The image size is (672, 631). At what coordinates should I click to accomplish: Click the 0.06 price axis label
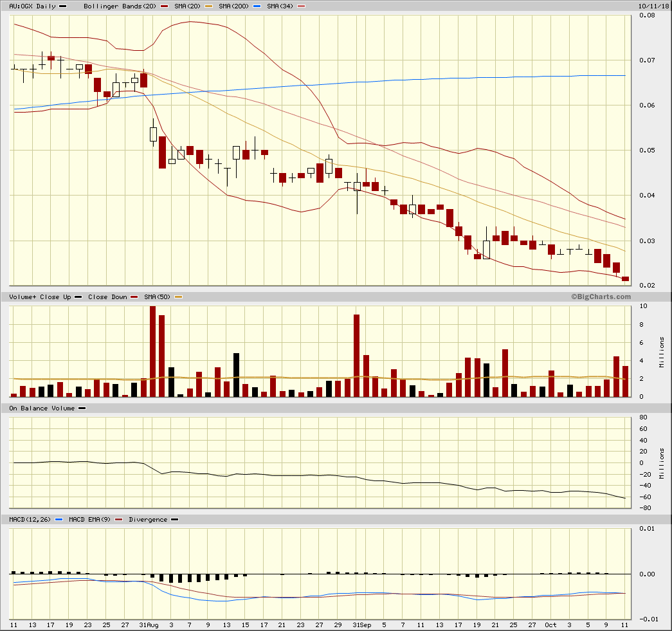click(x=647, y=105)
